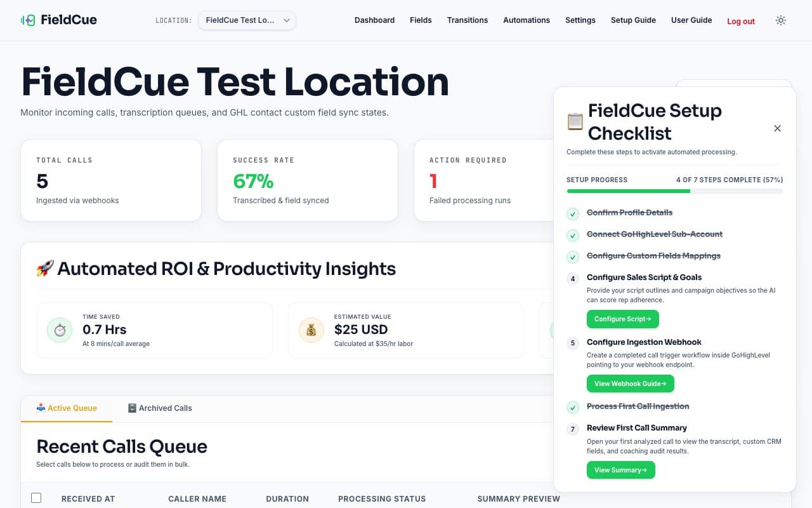Close the Setup Checklist panel
Image resolution: width=812 pixels, height=508 pixels.
[777, 128]
